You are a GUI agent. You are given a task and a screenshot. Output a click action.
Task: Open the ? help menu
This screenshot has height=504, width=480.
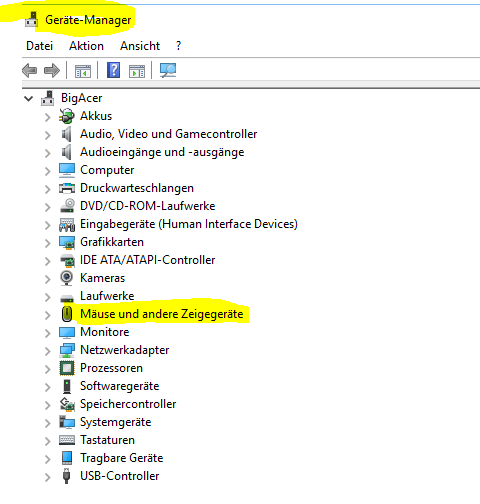[x=179, y=46]
